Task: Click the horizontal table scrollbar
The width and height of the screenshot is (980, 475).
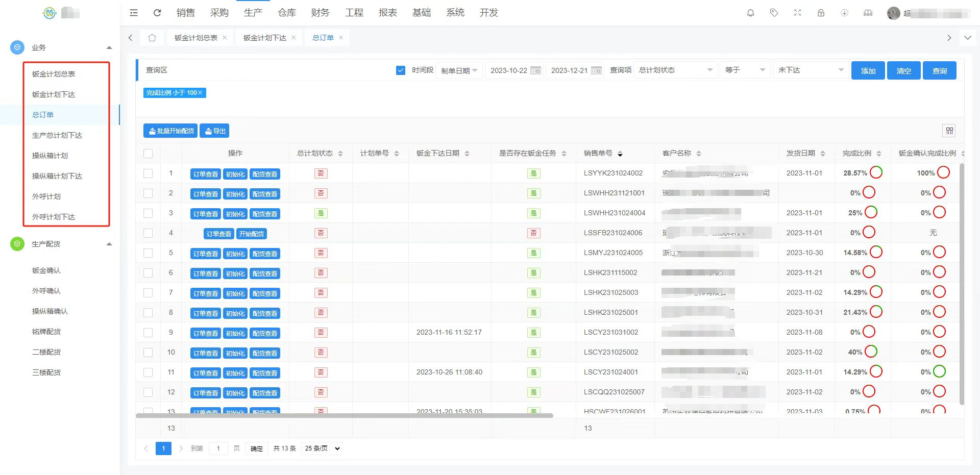Action: (x=345, y=416)
